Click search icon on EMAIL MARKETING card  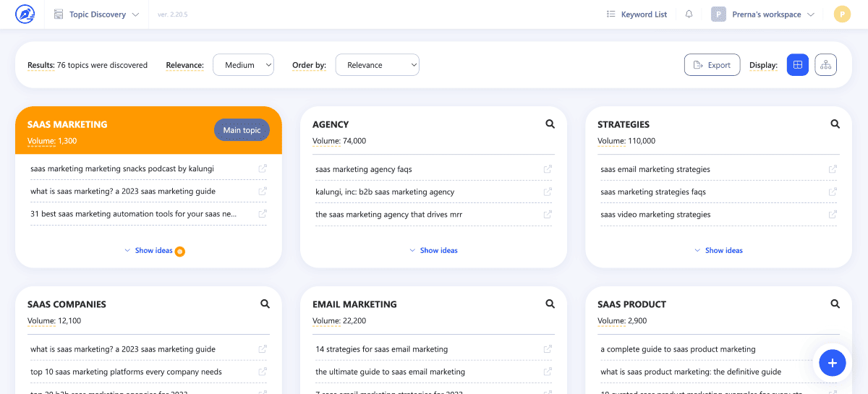(x=550, y=304)
